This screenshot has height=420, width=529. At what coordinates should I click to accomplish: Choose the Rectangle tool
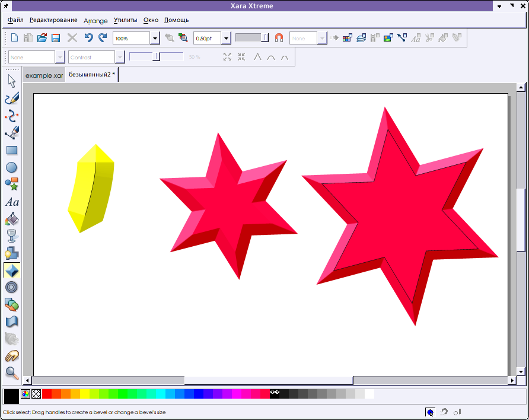[12, 151]
